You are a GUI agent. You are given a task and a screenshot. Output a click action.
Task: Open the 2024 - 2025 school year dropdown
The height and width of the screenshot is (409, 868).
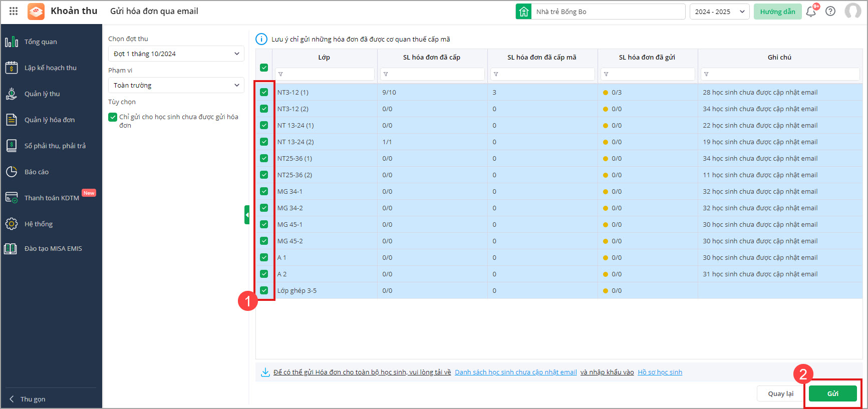pos(720,12)
